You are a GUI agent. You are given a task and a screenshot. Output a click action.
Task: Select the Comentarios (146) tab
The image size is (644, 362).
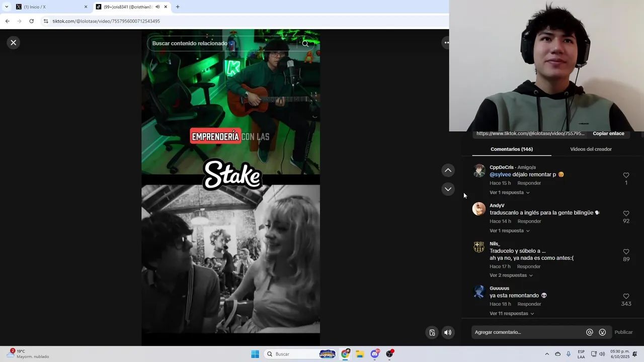click(x=512, y=149)
